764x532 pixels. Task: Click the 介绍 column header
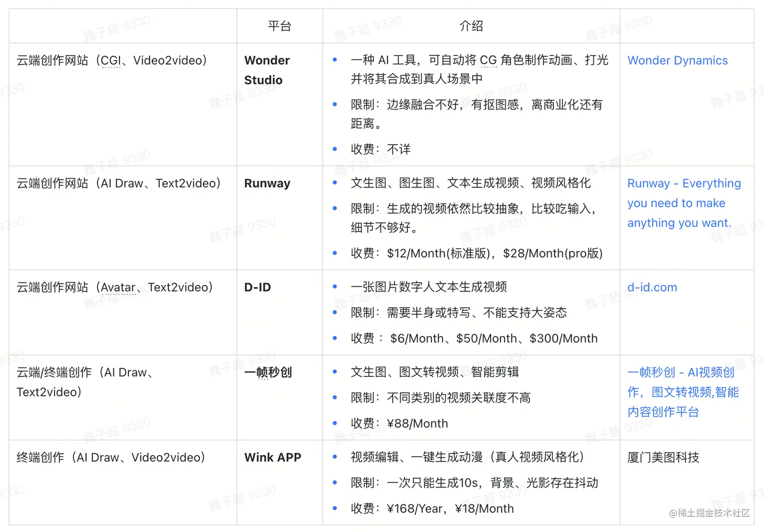coord(471,26)
